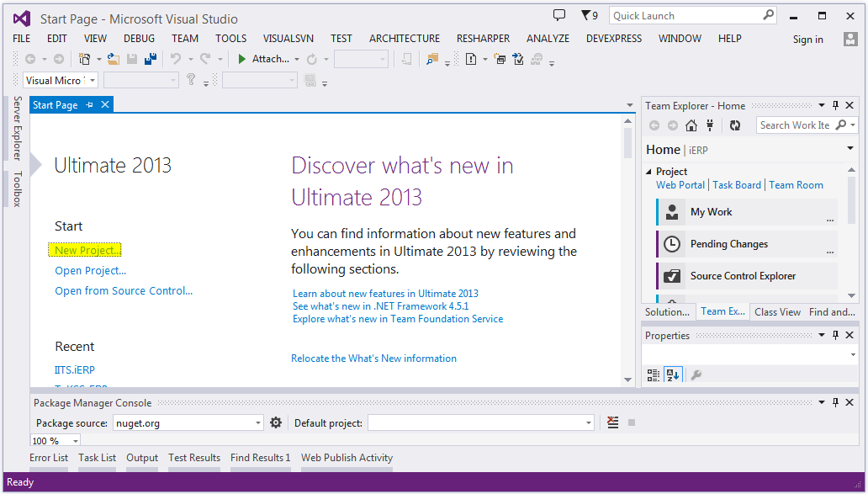Open the Team Explorer window options arrow
The image size is (868, 494).
coord(822,105)
